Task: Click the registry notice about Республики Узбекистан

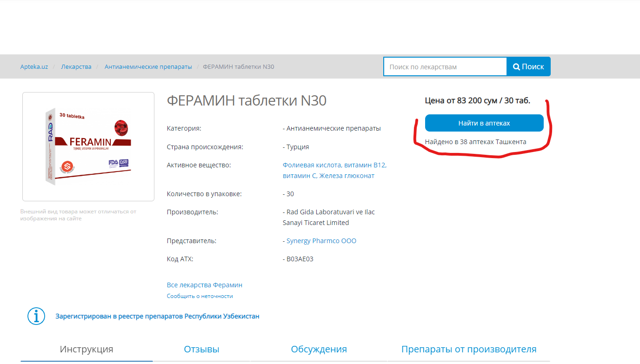Action: coord(157,316)
